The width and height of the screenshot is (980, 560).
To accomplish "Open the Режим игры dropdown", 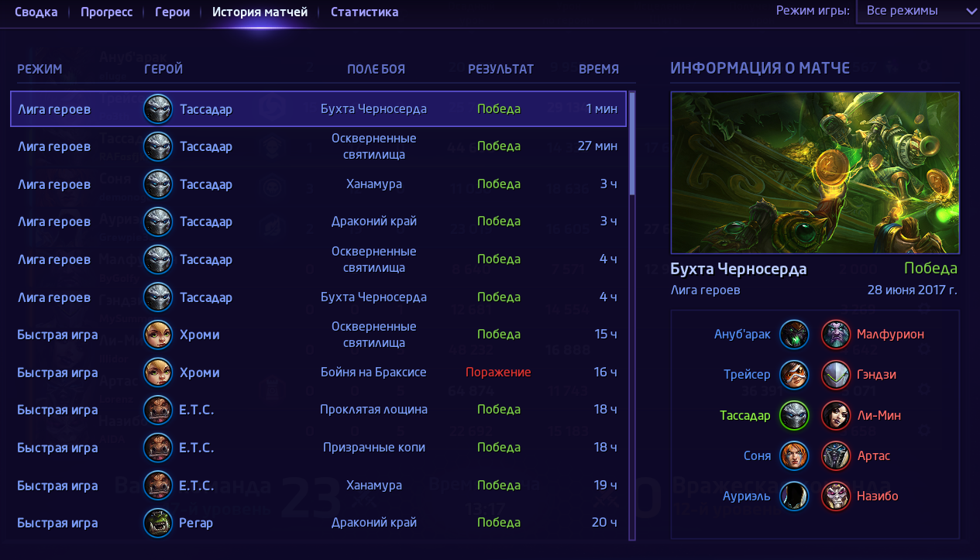I will click(x=918, y=11).
